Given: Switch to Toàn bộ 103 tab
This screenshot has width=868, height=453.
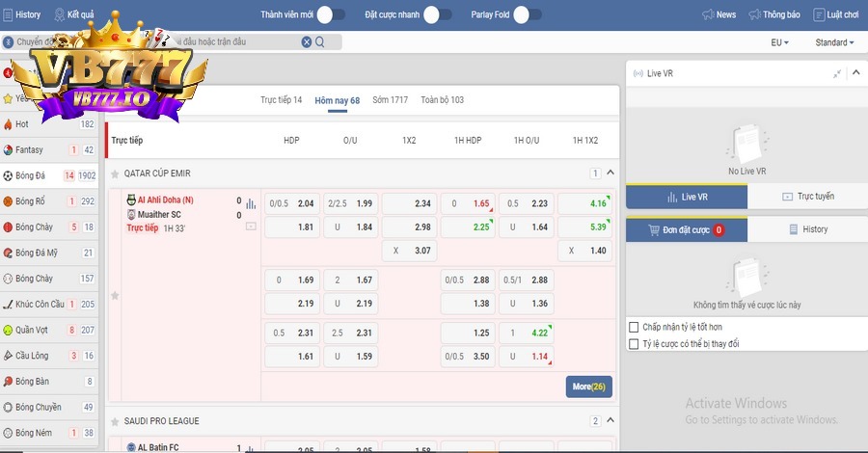Looking at the screenshot, I should (x=443, y=100).
